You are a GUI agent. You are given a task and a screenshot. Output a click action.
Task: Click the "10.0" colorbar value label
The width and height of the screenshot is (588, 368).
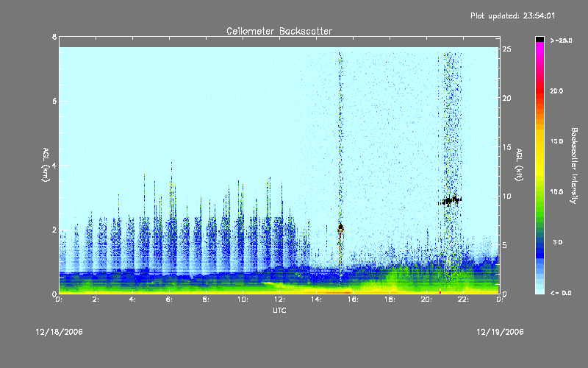coord(556,192)
